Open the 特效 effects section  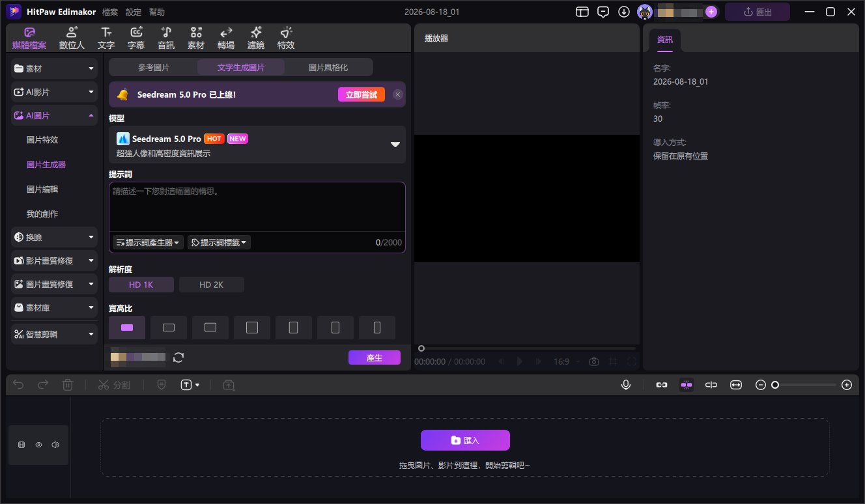[286, 38]
